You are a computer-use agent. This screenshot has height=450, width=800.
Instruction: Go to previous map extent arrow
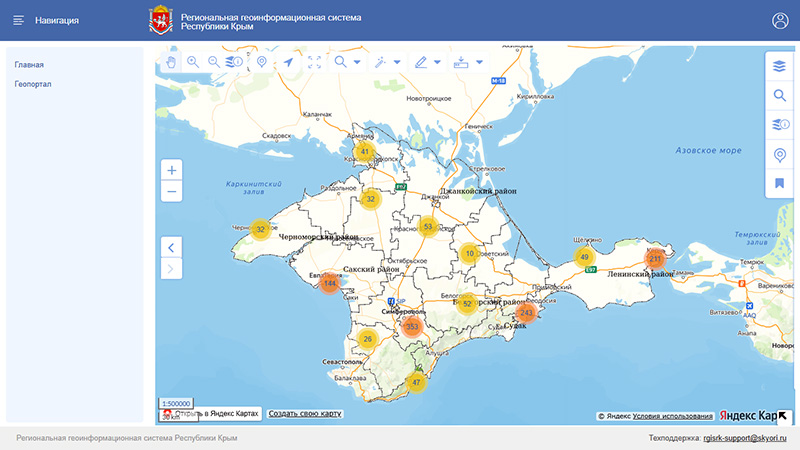pos(171,248)
